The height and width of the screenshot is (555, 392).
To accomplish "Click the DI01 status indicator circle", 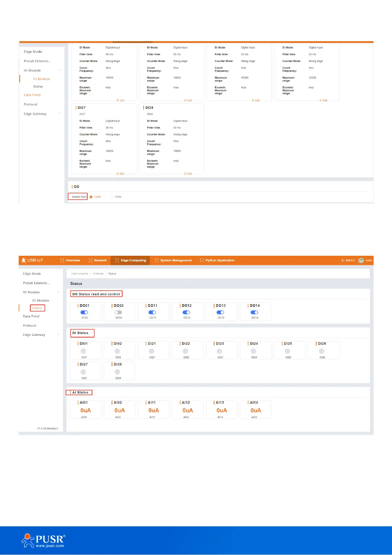I will point(83,351).
